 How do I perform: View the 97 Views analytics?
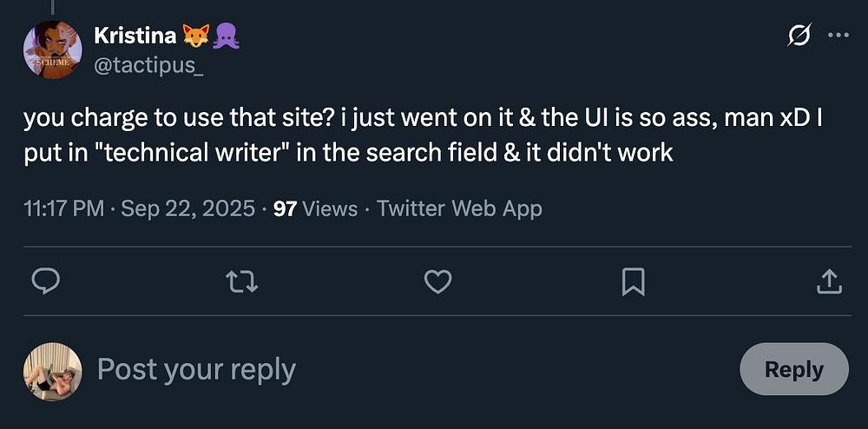[x=314, y=208]
